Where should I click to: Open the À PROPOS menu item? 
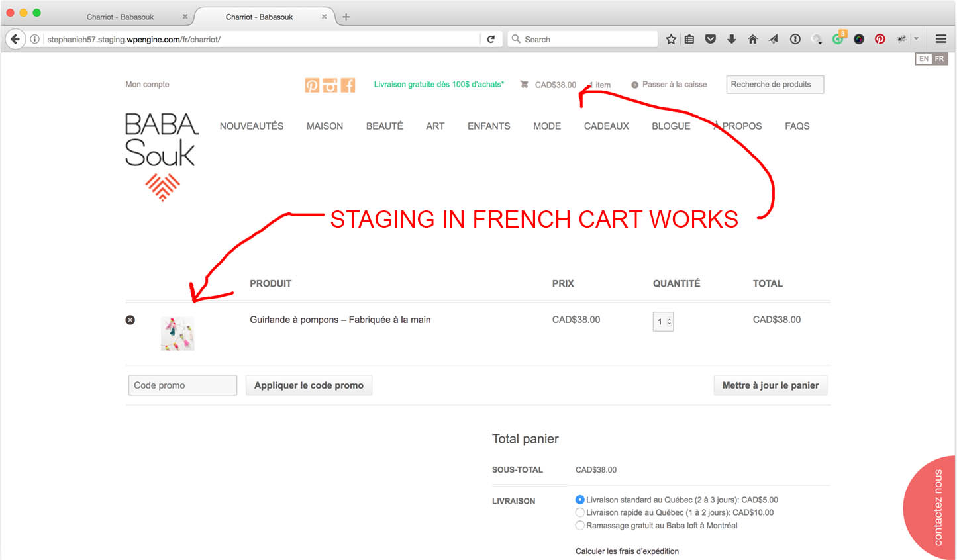coord(738,126)
